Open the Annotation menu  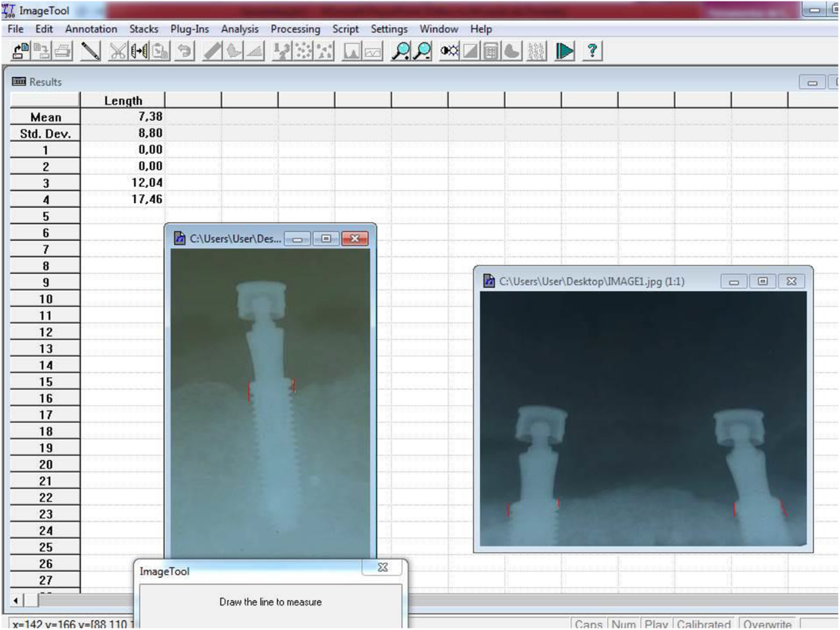coord(91,29)
